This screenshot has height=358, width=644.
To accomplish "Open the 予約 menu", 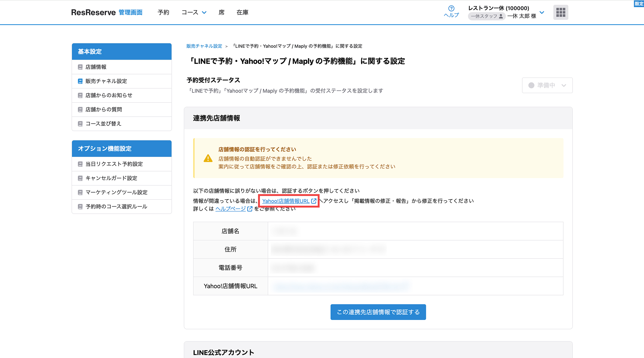I will pos(163,12).
